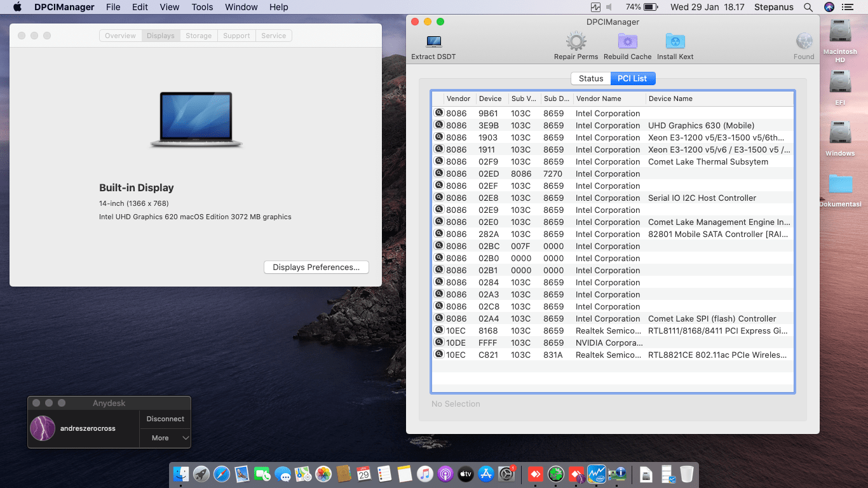Launch Safari from the Dock
This screenshot has width=868, height=488.
click(222, 473)
